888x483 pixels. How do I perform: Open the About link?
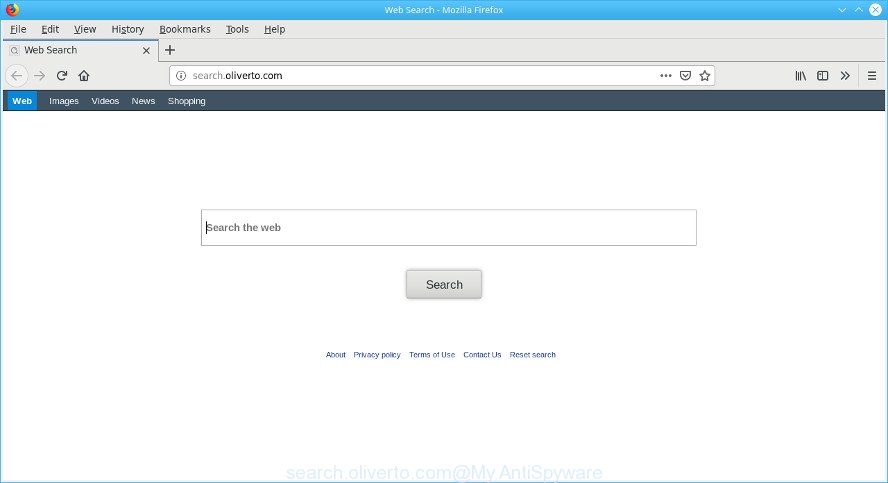pyautogui.click(x=335, y=354)
